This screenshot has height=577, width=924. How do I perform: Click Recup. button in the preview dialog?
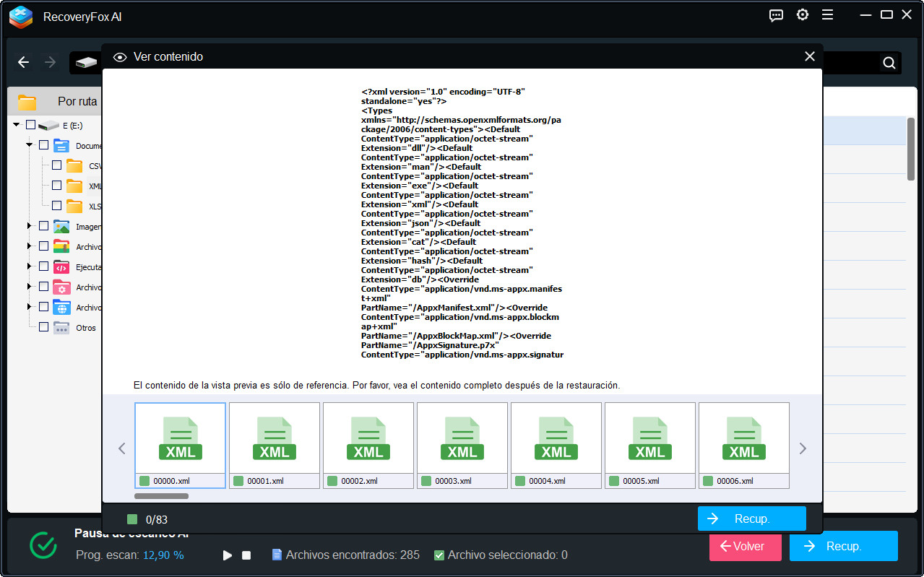click(751, 519)
